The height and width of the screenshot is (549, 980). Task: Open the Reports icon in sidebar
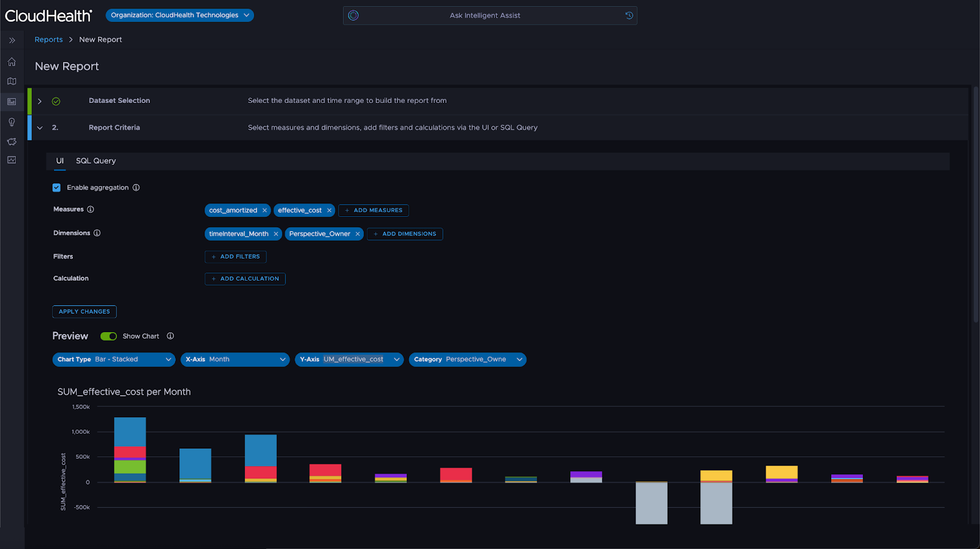pyautogui.click(x=12, y=102)
